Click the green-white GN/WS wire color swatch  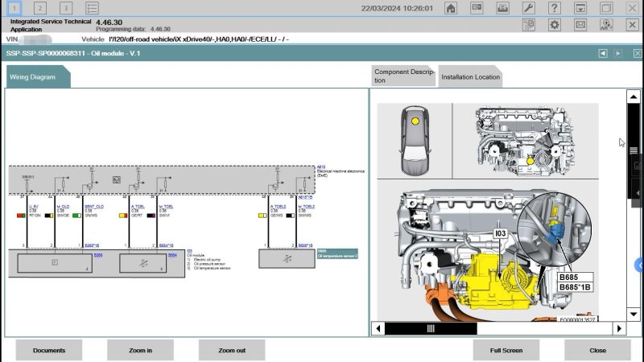point(76,216)
